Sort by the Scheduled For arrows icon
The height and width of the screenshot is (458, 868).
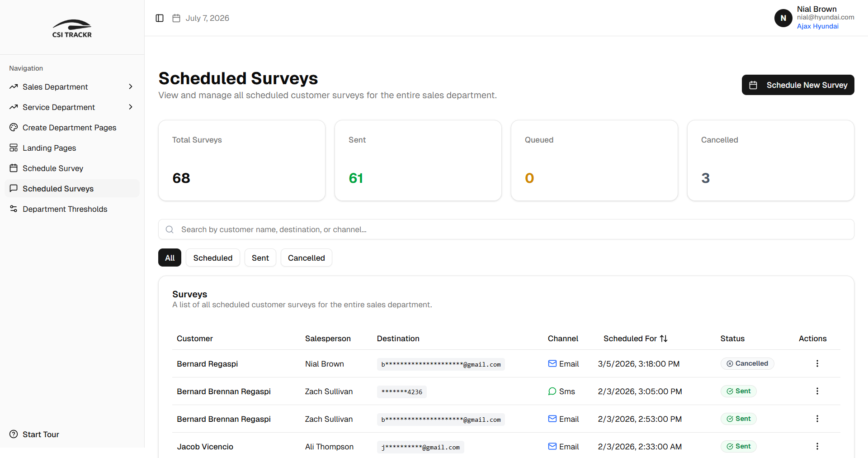point(664,339)
